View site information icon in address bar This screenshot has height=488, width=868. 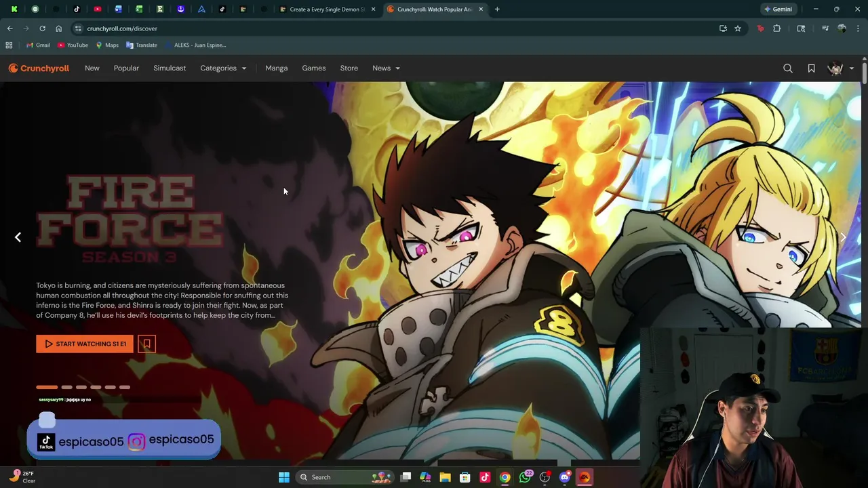[79, 28]
